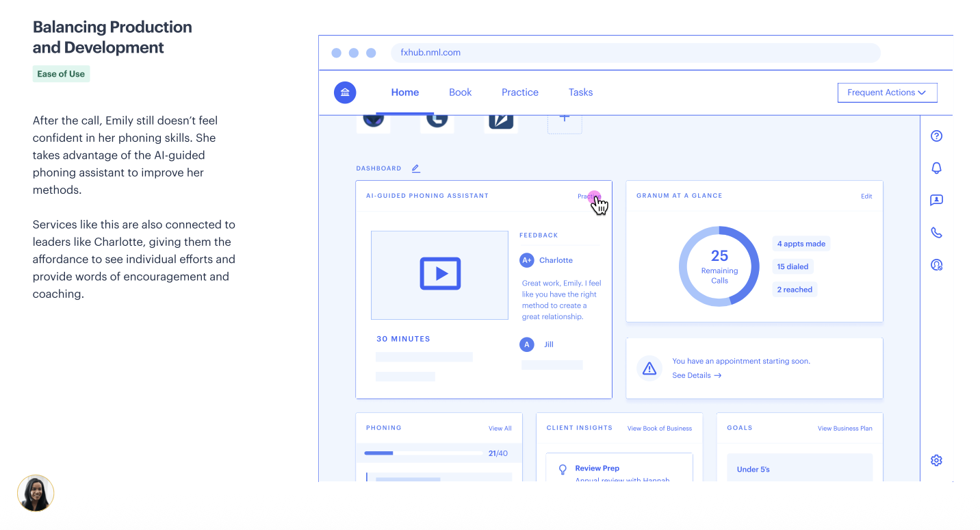Open notifications bell in the sidebar
980x530 pixels.
tap(937, 168)
